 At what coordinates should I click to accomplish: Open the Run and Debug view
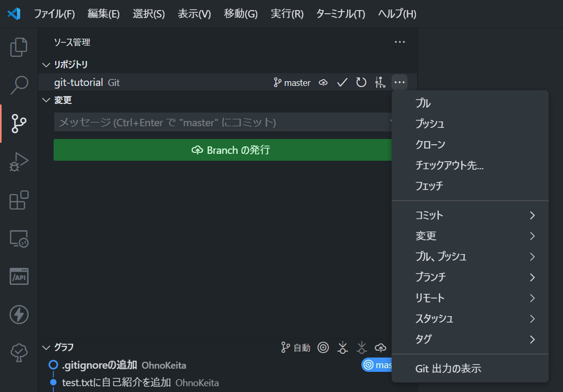pyautogui.click(x=19, y=162)
